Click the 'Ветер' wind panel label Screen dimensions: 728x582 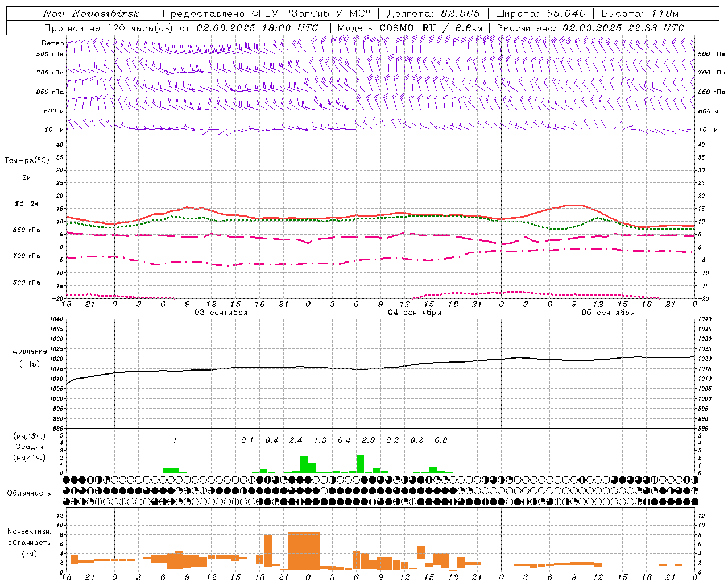pyautogui.click(x=52, y=43)
